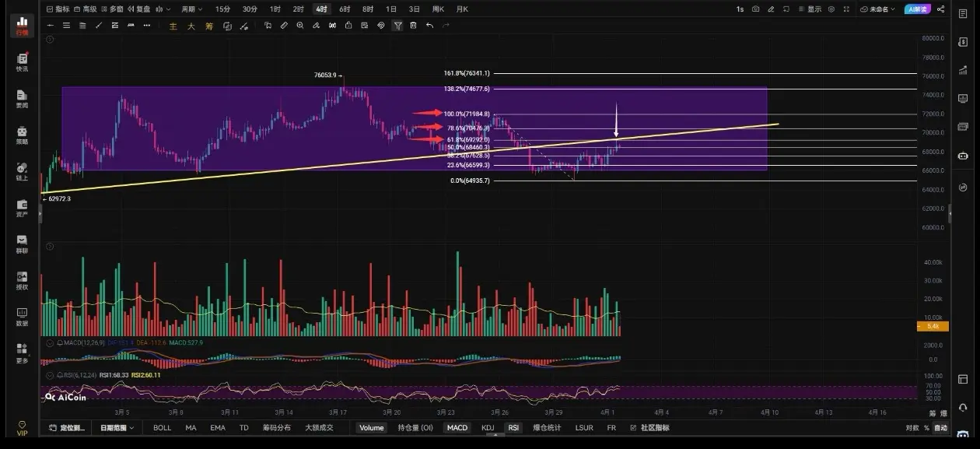The image size is (980, 449).
Task: Open the 授权 authorization sidebar icon
Action: tap(22, 281)
